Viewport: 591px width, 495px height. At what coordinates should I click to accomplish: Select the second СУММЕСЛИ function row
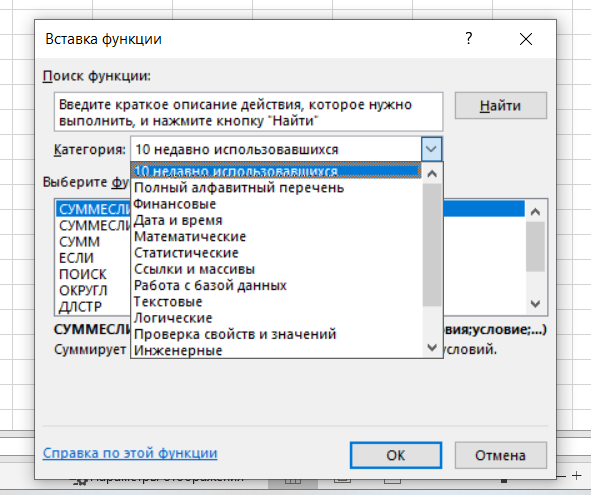[x=94, y=225]
